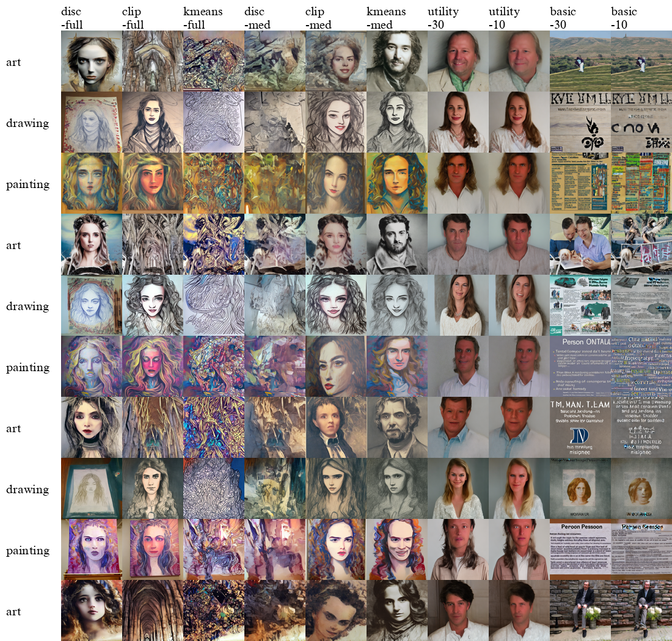
Task: Select the two men with dog photo
Action: point(580,244)
